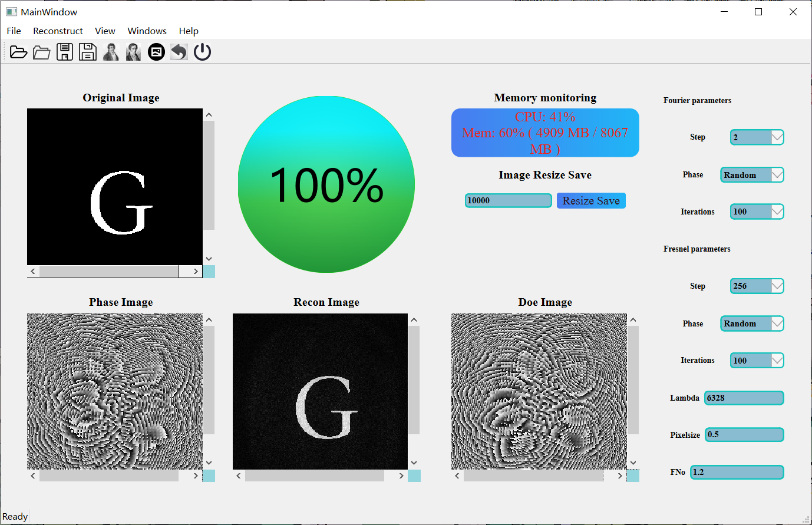Click the down arrow of Phase Image scrollbar
Image resolution: width=812 pixels, height=525 pixels.
[209, 463]
